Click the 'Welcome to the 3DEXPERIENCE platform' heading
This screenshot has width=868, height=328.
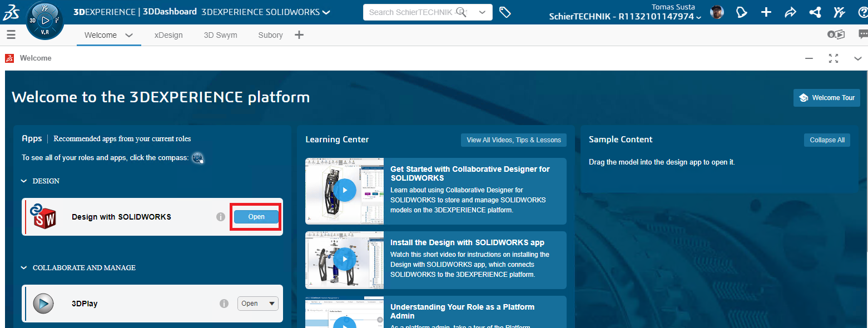click(x=161, y=97)
